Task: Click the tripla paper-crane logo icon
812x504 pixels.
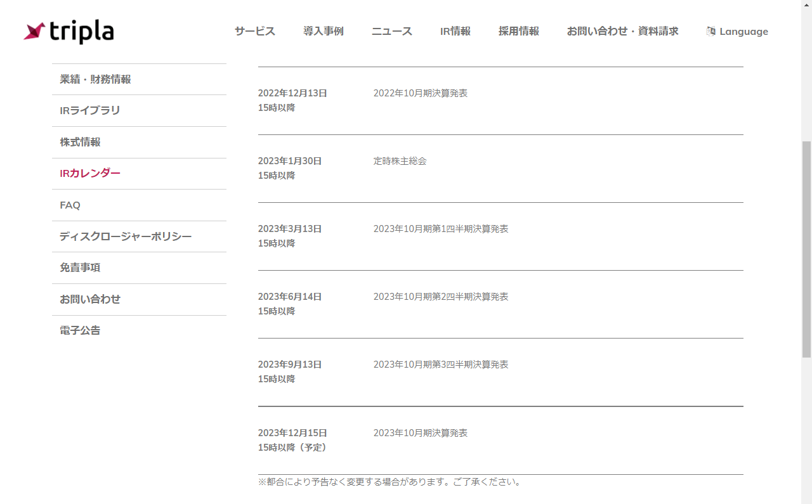Action: 35,32
